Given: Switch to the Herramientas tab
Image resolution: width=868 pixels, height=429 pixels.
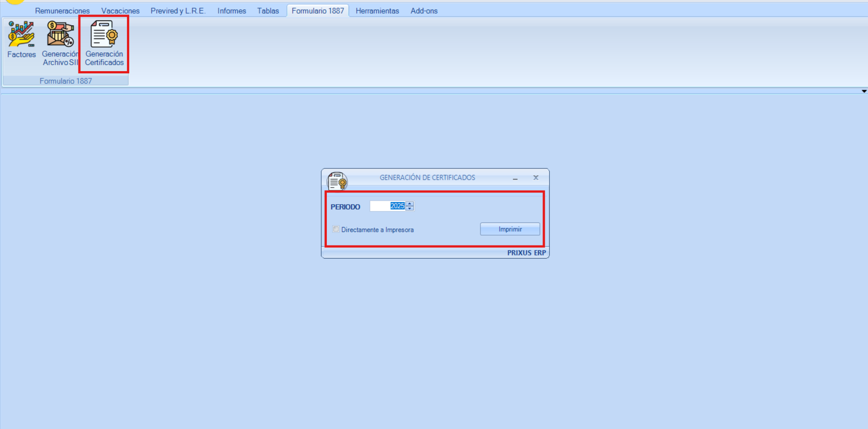Looking at the screenshot, I should click(x=377, y=11).
